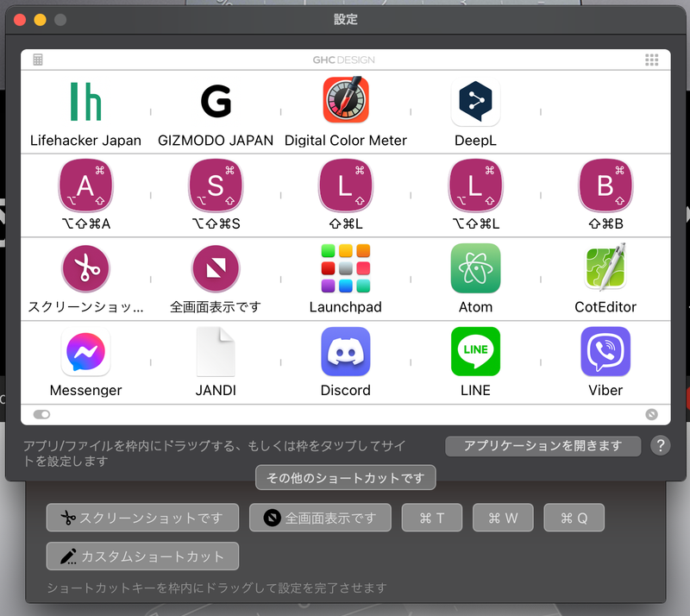Click the calculator icon in panel header
Image resolution: width=690 pixels, height=616 pixels.
38,60
